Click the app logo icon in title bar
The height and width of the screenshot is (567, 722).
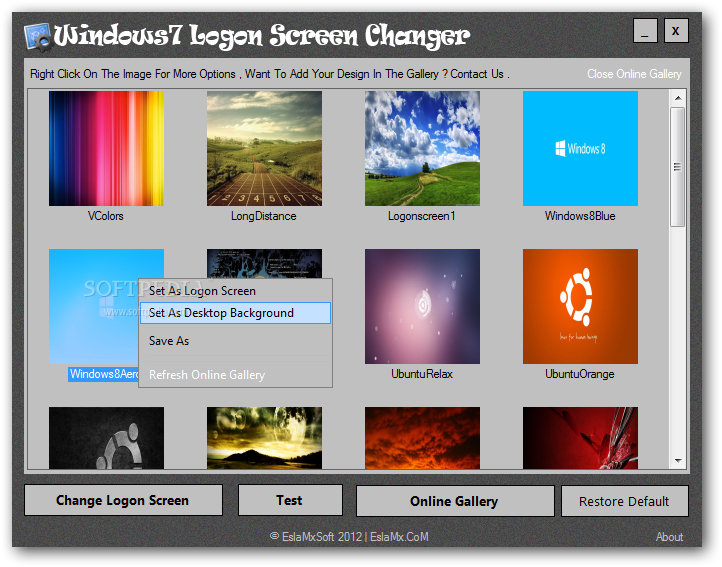(37, 36)
